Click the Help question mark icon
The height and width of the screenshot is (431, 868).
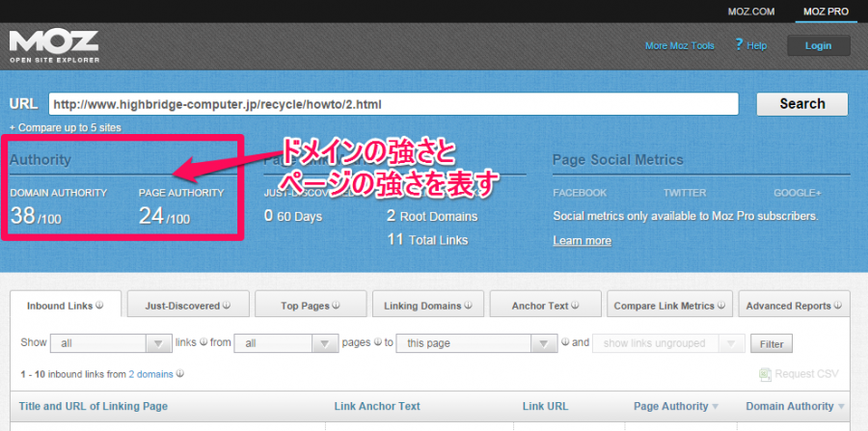pos(739,44)
